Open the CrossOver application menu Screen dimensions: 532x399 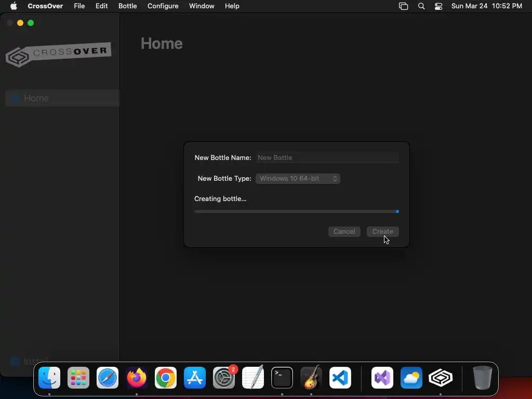click(x=45, y=6)
